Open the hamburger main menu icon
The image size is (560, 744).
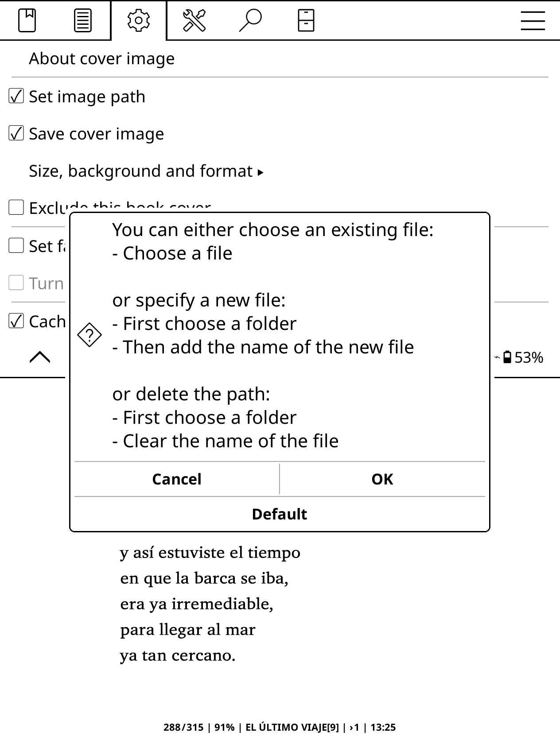(533, 20)
